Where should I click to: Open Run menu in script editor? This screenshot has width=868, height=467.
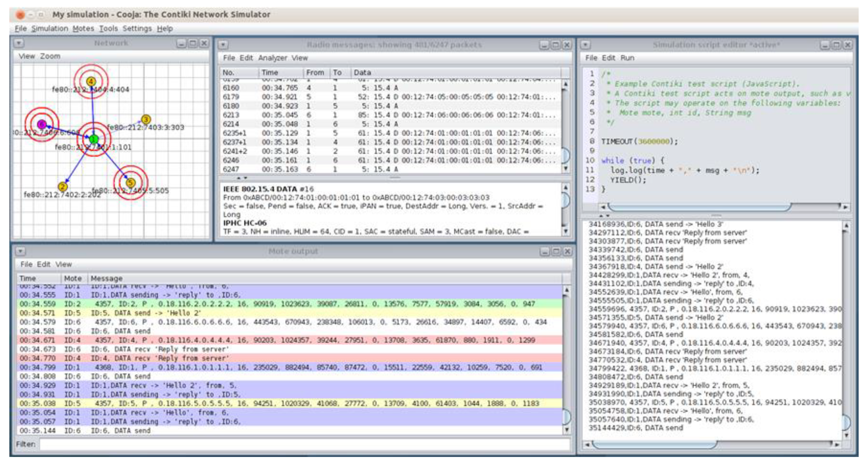click(627, 58)
